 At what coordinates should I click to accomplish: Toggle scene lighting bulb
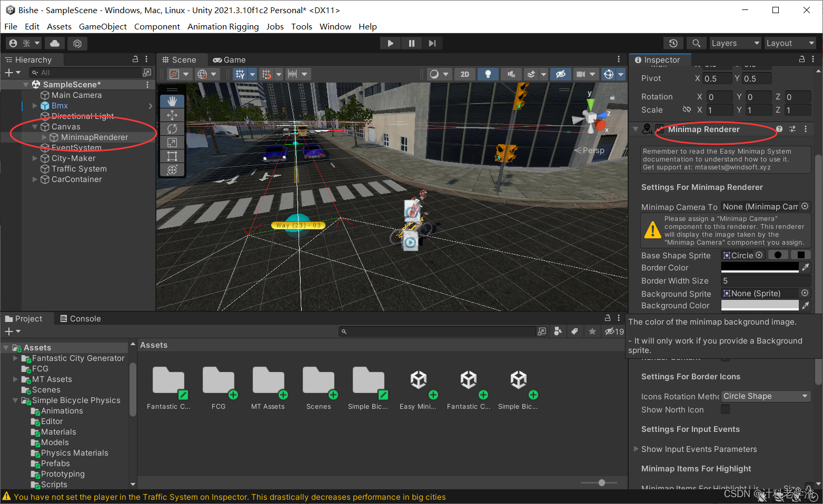coord(488,74)
